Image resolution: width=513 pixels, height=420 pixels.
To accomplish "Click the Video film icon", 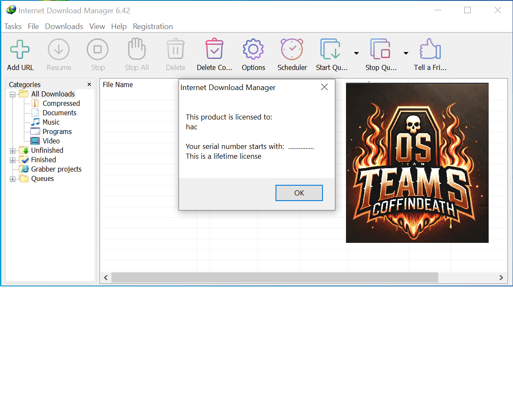I will click(x=35, y=141).
